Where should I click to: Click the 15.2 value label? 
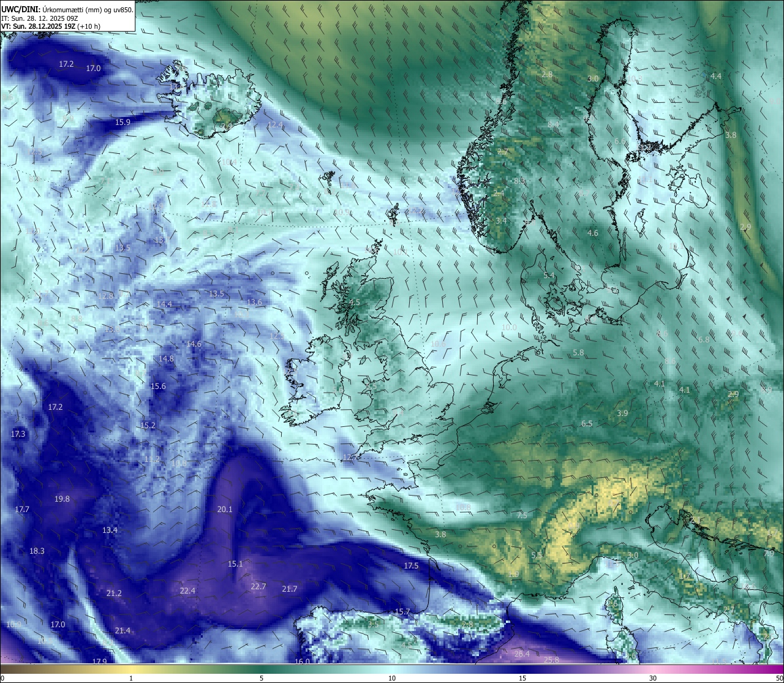pos(148,425)
